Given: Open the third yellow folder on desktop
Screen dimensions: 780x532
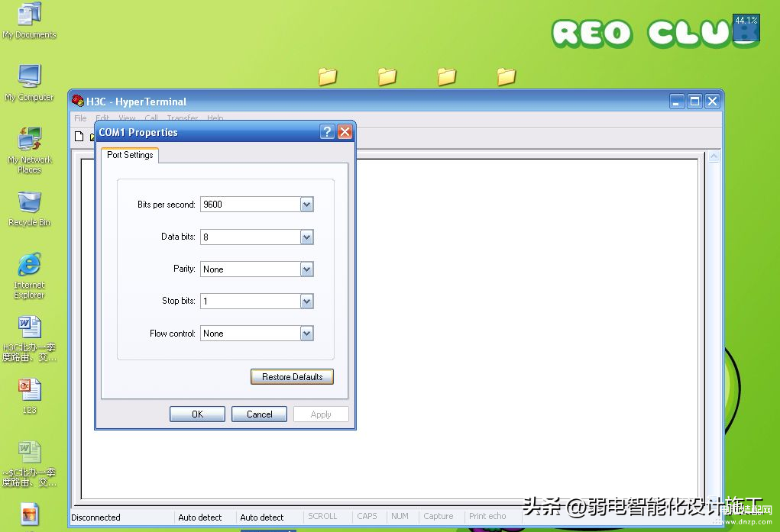Looking at the screenshot, I should pos(447,76).
